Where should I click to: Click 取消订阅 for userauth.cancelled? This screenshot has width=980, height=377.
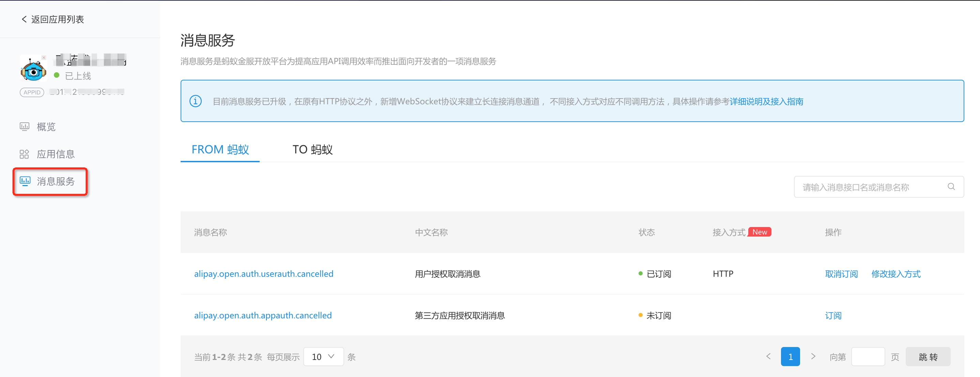coord(841,274)
